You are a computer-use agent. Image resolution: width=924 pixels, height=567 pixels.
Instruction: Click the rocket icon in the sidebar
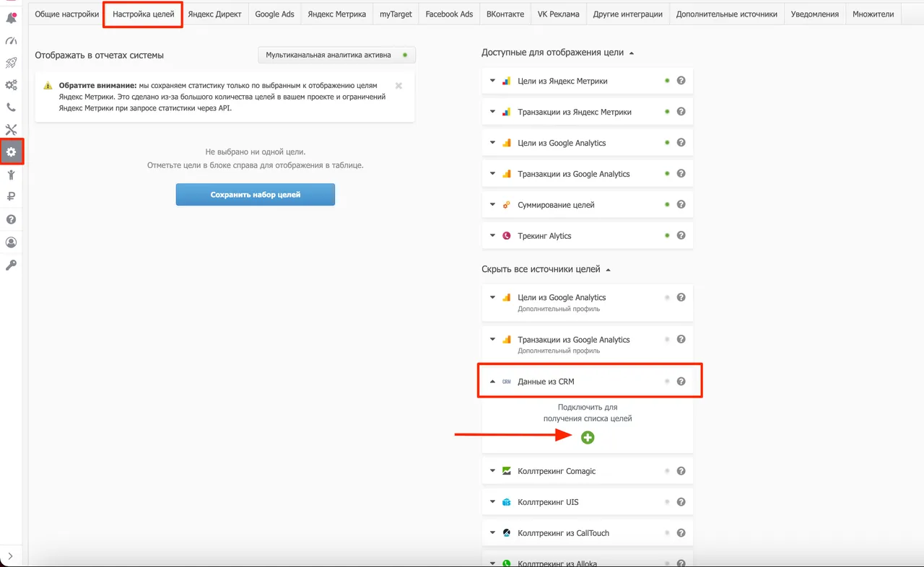pos(11,63)
